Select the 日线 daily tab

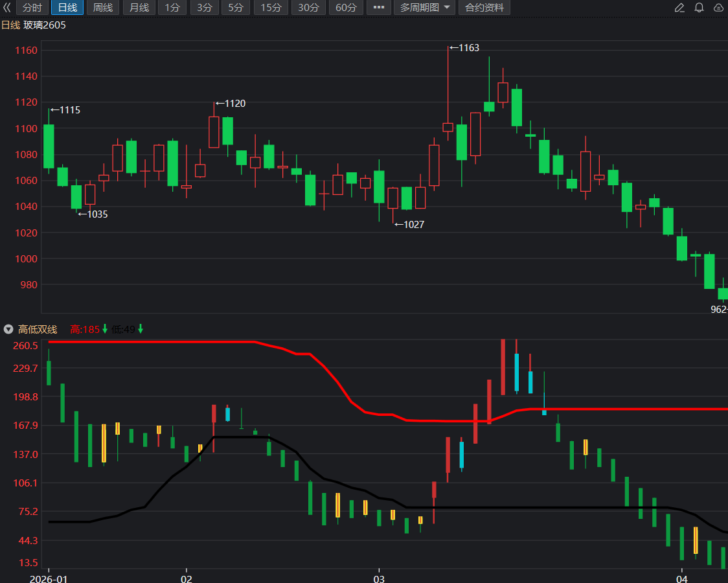click(x=67, y=7)
